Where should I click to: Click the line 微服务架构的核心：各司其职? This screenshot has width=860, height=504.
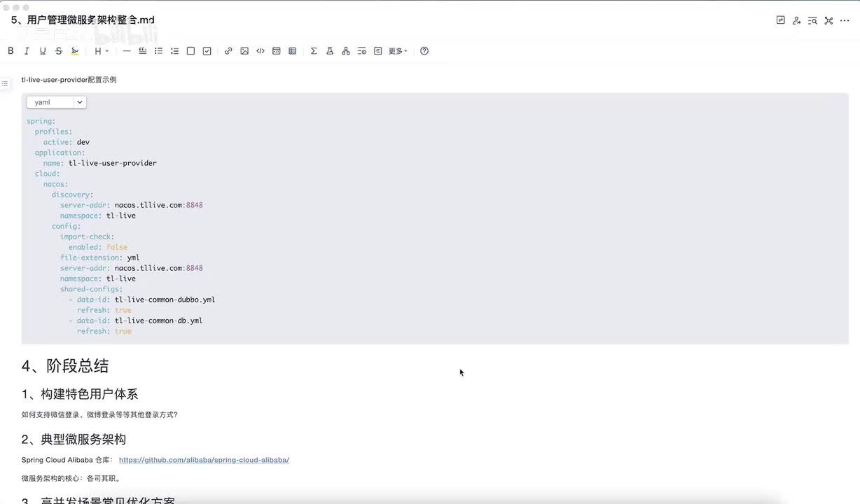click(x=72, y=479)
